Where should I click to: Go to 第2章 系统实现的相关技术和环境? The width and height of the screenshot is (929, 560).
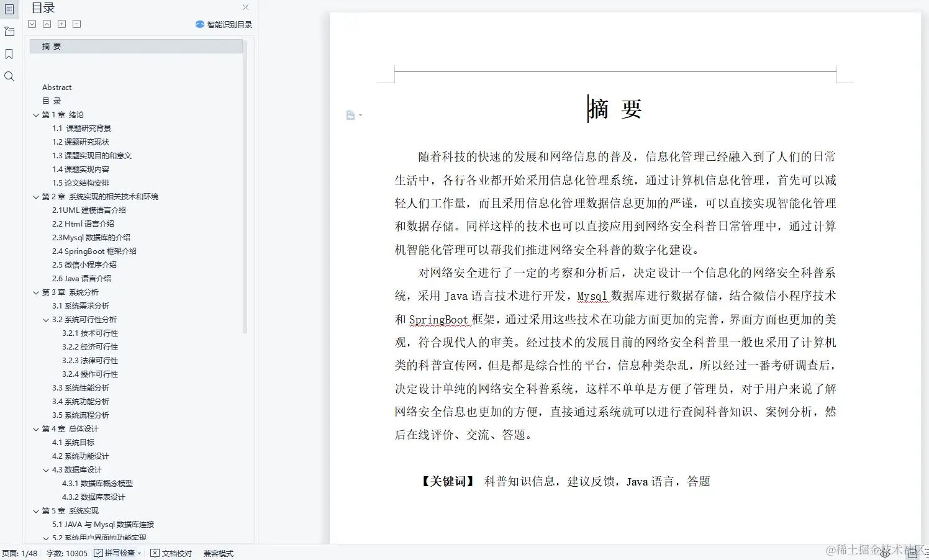(100, 197)
